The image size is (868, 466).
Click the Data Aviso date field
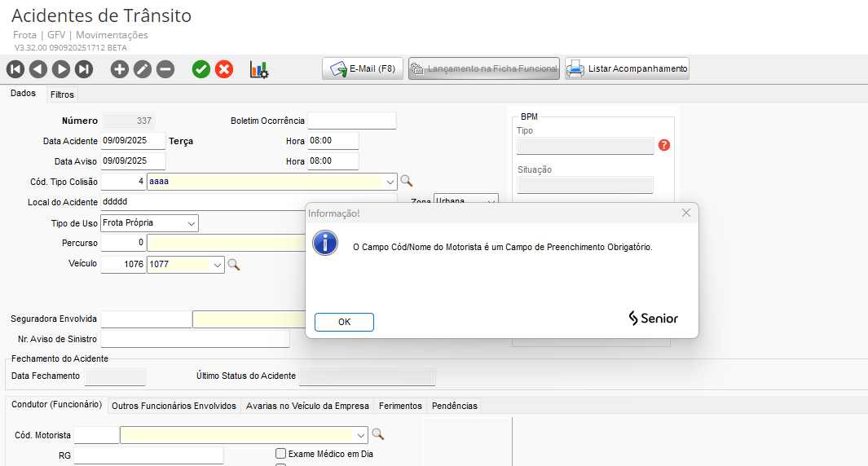point(133,161)
